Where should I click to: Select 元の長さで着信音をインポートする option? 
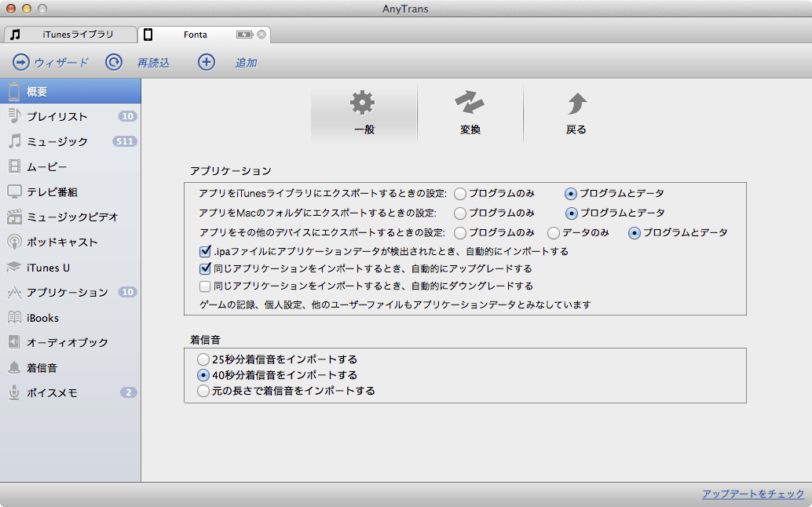point(203,391)
